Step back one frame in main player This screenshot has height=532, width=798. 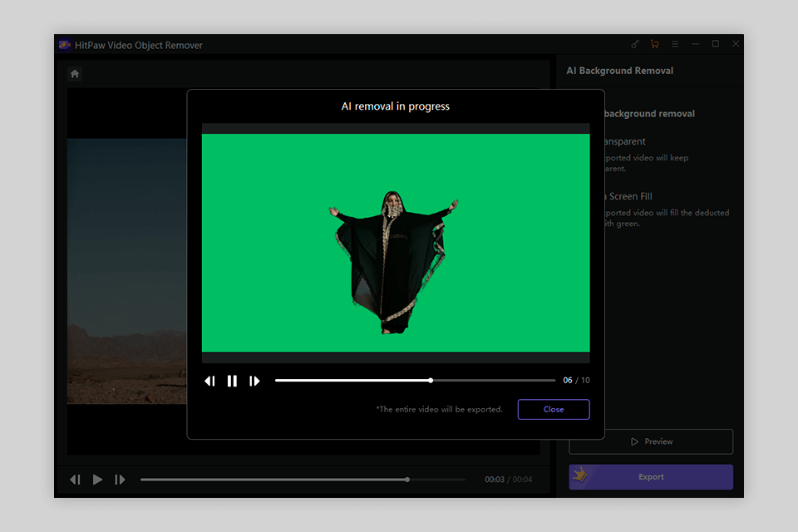(x=75, y=480)
